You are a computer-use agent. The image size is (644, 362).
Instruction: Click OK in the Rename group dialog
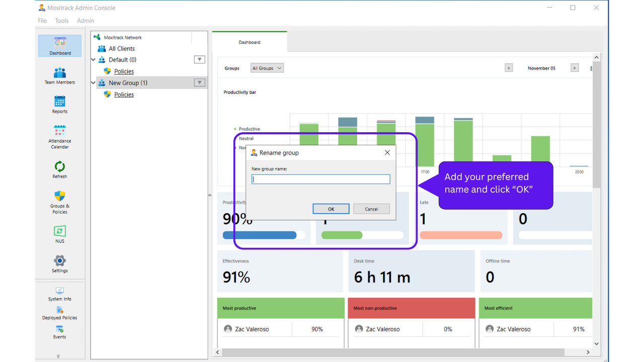click(x=331, y=209)
